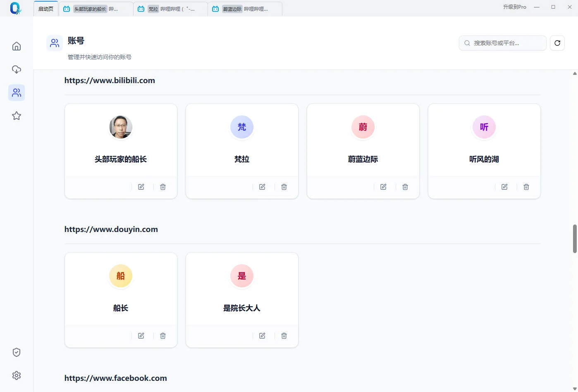Edit the 头部玩家的船长 account
This screenshot has width=578, height=392.
141,187
